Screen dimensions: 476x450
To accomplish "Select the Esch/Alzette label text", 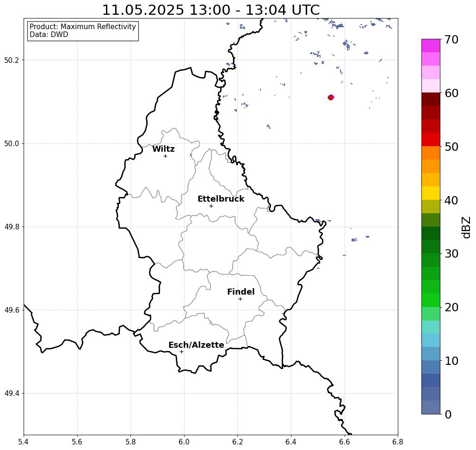I will [x=196, y=345].
